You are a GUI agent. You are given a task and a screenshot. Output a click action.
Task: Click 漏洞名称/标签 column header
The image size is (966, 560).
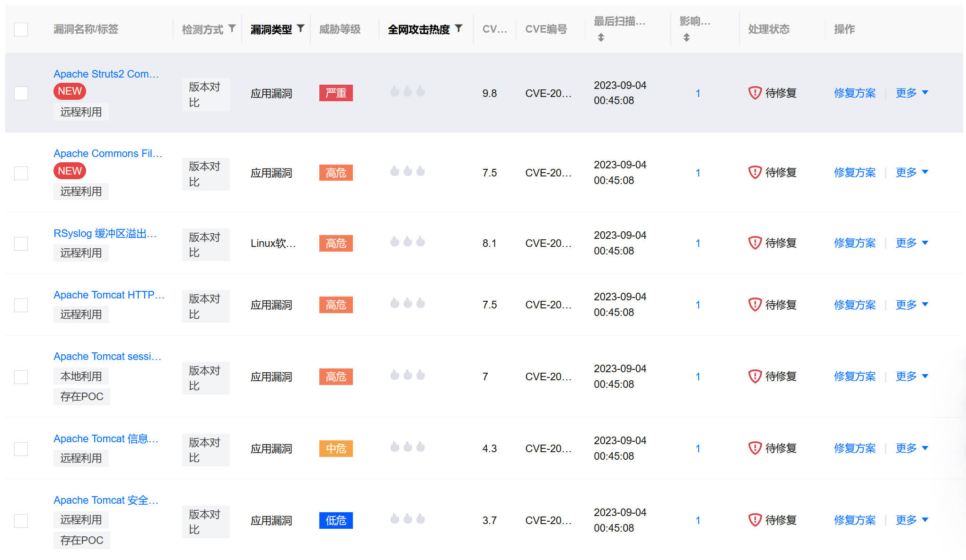(x=86, y=29)
